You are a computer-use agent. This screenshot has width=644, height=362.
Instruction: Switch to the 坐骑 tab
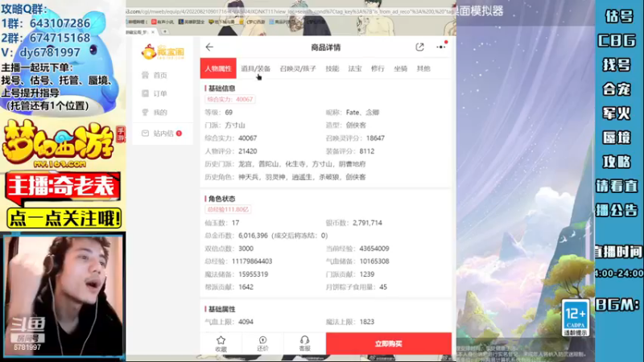pyautogui.click(x=400, y=68)
